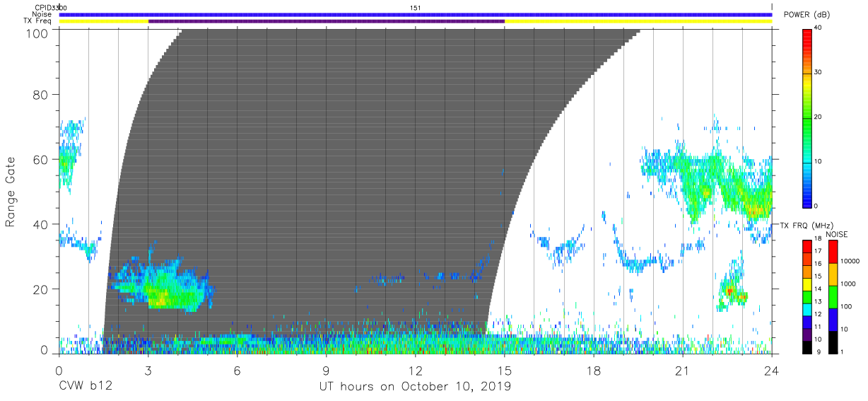Click the "30" label on the POWER scale
This screenshot has height=401, width=868.
pyautogui.click(x=818, y=73)
